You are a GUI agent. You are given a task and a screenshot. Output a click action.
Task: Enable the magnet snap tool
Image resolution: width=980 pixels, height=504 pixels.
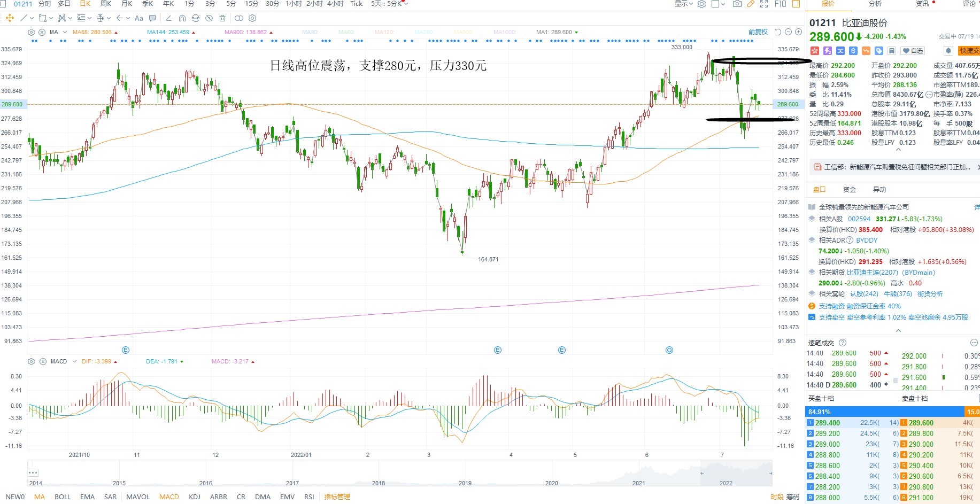click(182, 18)
